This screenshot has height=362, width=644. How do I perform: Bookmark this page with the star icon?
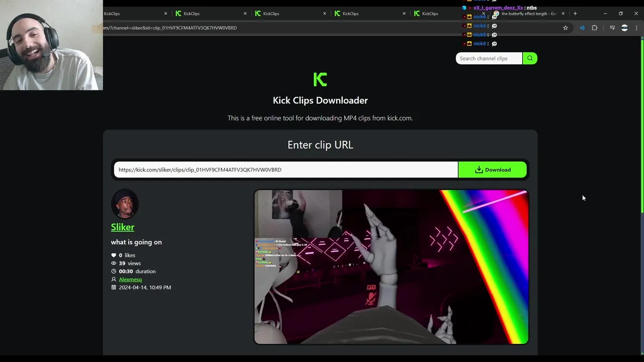566,28
